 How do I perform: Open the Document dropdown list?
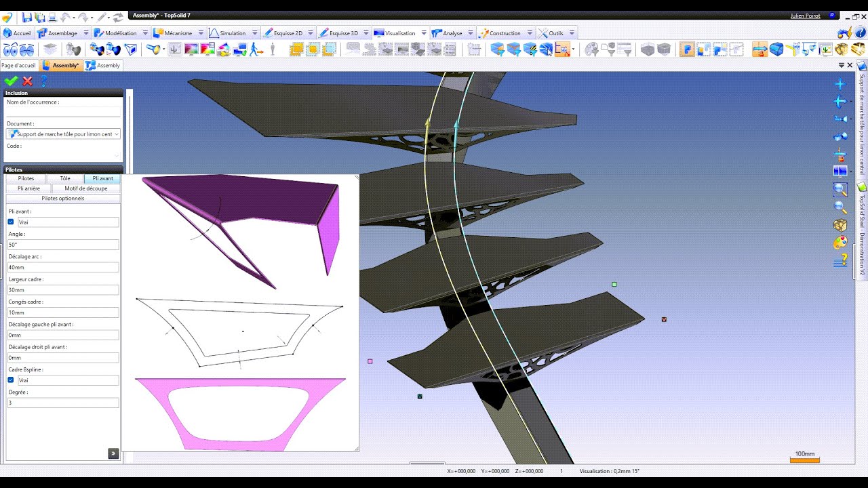click(x=117, y=134)
